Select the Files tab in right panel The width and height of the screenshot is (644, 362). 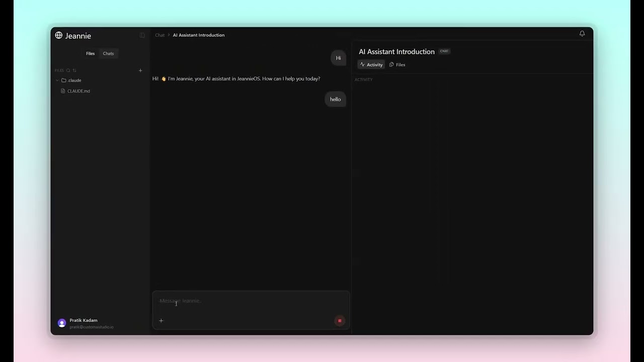[x=397, y=64]
